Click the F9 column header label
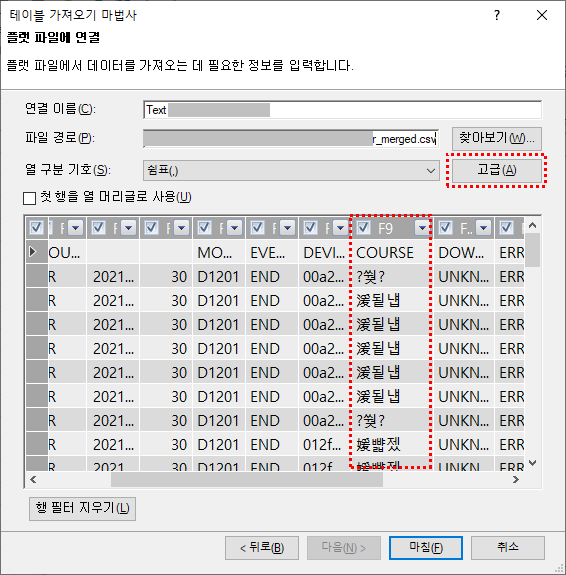 coord(386,228)
